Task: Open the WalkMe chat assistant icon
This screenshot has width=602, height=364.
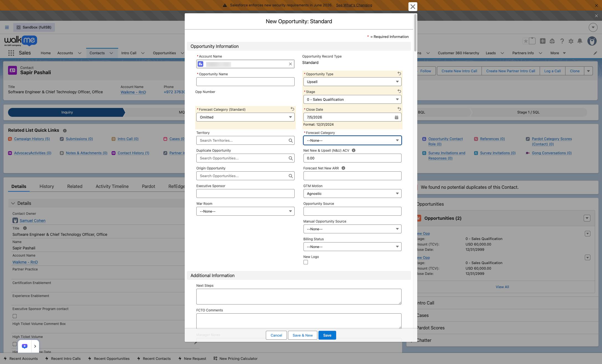Action: (25, 346)
